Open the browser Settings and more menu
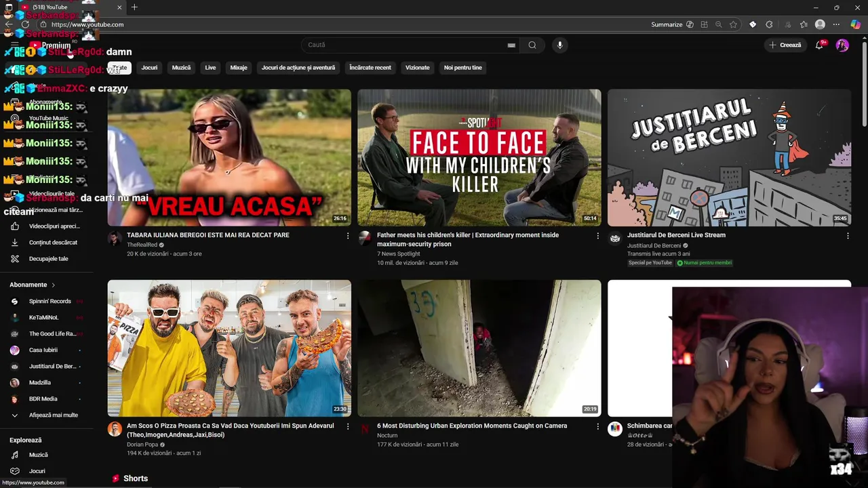This screenshot has width=868, height=488. 836,24
